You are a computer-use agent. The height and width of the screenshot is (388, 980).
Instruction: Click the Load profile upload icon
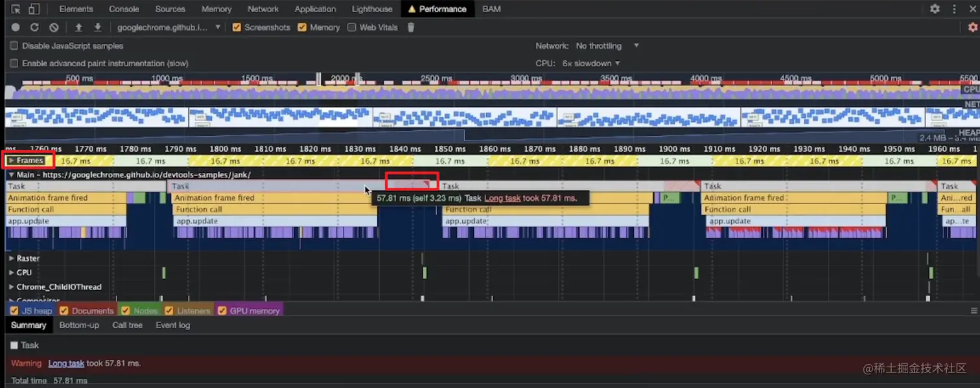(x=78, y=27)
